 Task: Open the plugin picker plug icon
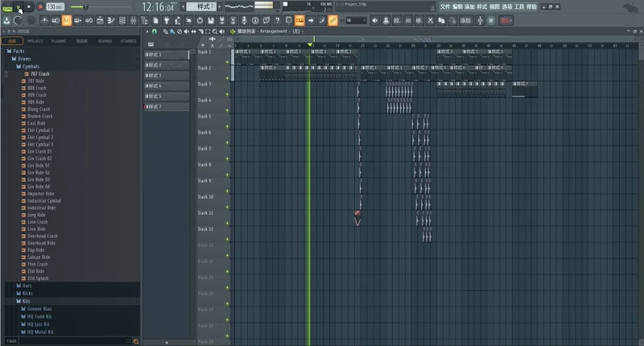pos(167,21)
